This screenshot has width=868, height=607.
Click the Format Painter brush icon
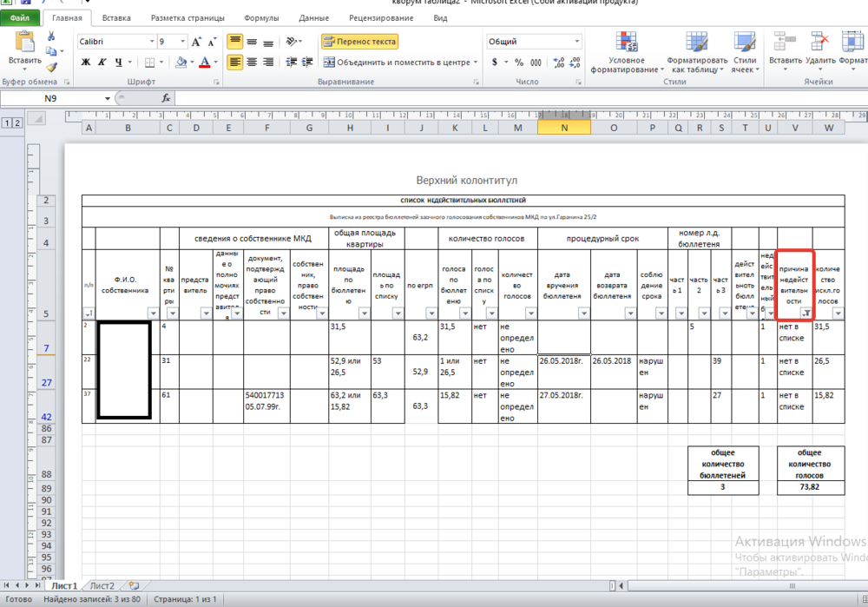pyautogui.click(x=52, y=67)
